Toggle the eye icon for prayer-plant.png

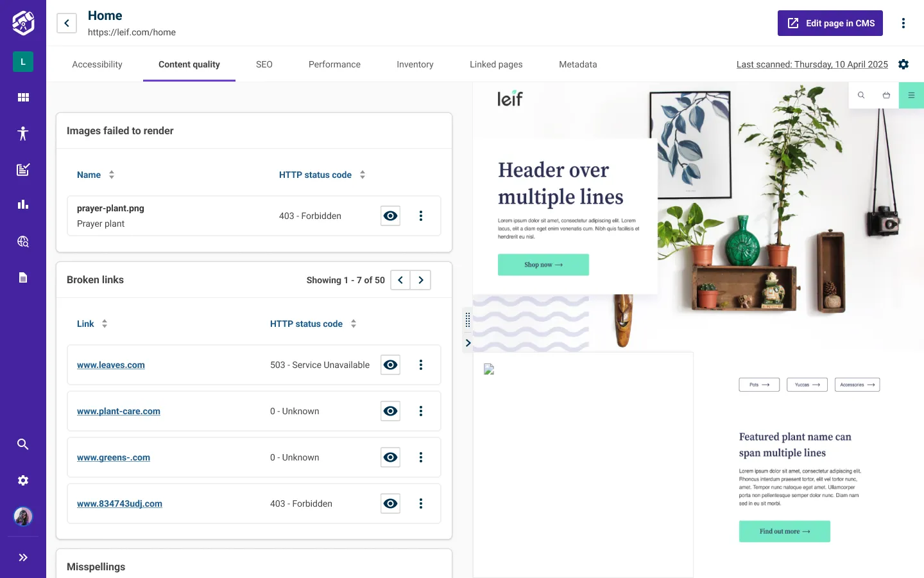click(x=390, y=216)
